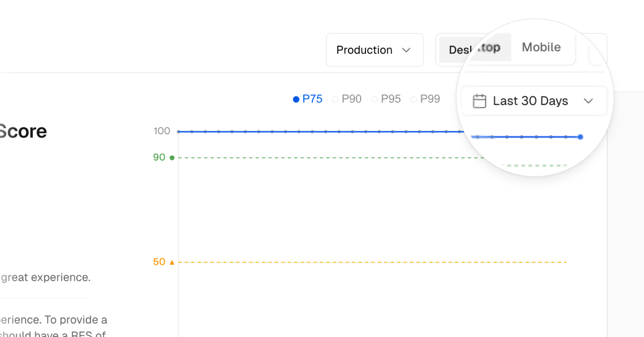This screenshot has height=337, width=644.
Task: Click the Score heading text
Action: 24,131
